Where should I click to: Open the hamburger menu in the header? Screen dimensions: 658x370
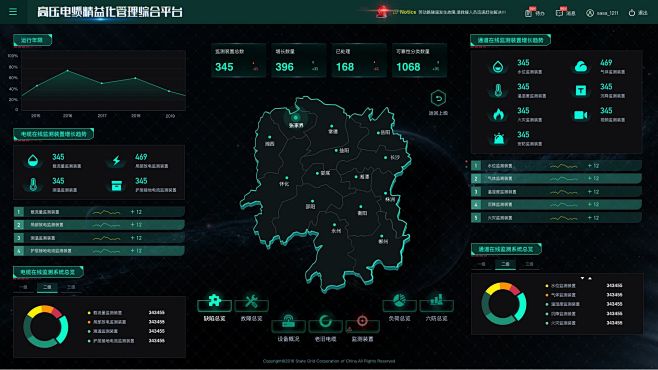pos(13,12)
